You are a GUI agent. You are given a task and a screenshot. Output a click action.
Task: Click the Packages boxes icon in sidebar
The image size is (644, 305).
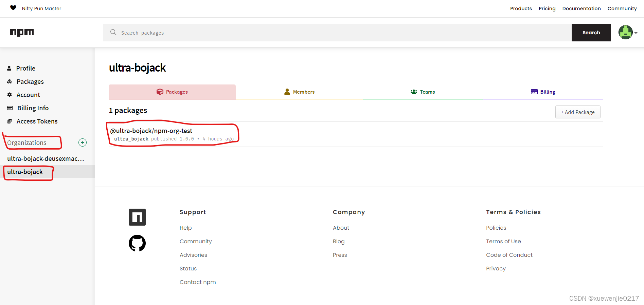(10, 81)
